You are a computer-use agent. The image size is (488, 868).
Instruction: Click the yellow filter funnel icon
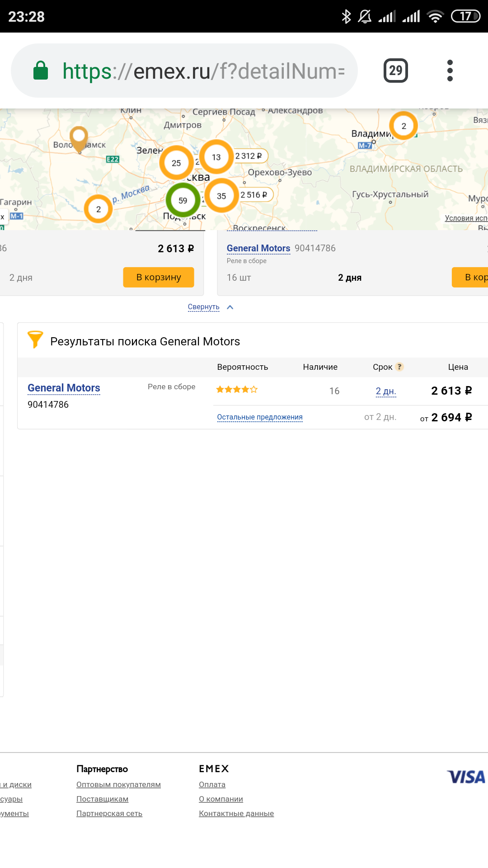[x=35, y=340]
